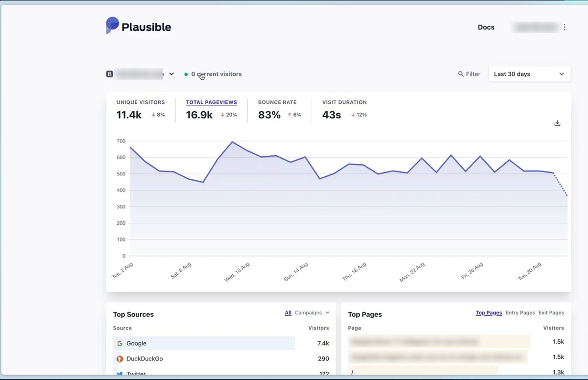Image resolution: width=588 pixels, height=380 pixels.
Task: Click the Source column header
Action: click(x=122, y=328)
